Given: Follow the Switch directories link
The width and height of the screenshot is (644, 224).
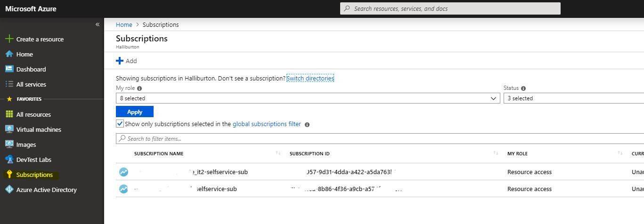Looking at the screenshot, I should click(310, 78).
